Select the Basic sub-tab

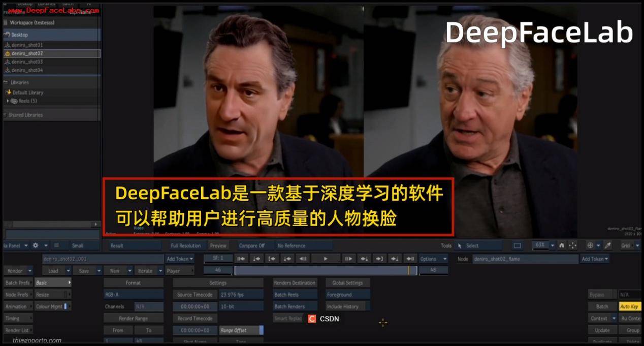point(53,282)
